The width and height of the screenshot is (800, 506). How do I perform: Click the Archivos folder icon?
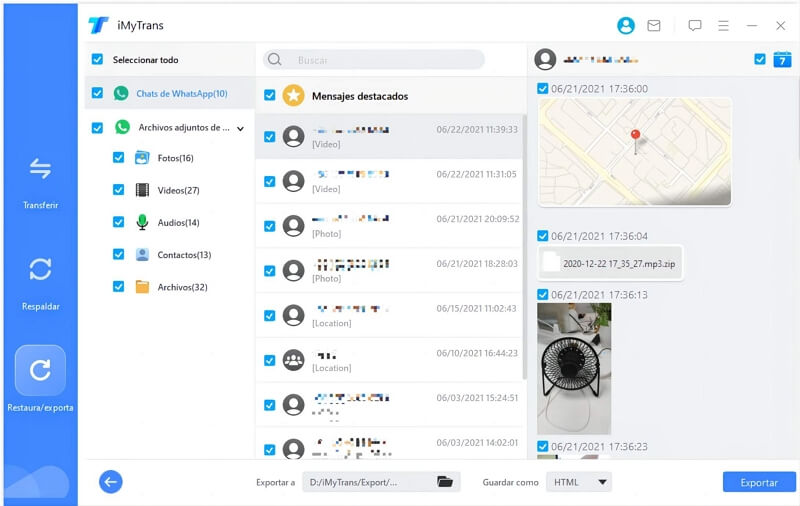pos(142,287)
